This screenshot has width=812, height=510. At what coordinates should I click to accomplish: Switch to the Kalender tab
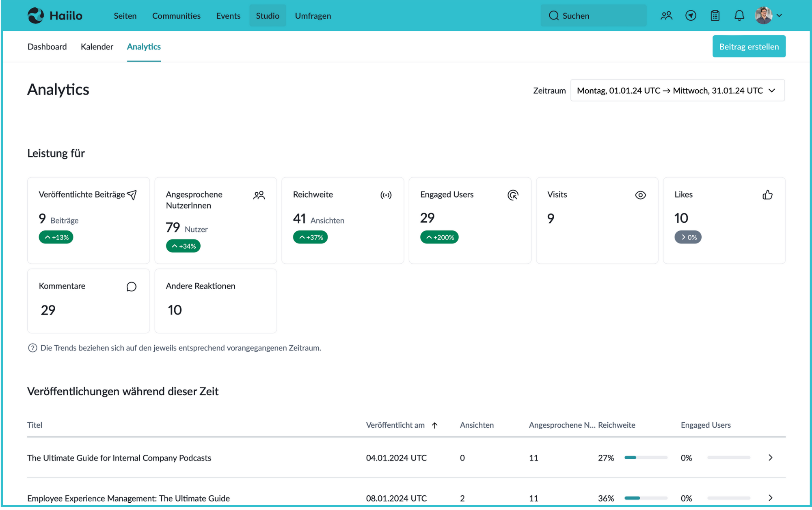point(97,47)
